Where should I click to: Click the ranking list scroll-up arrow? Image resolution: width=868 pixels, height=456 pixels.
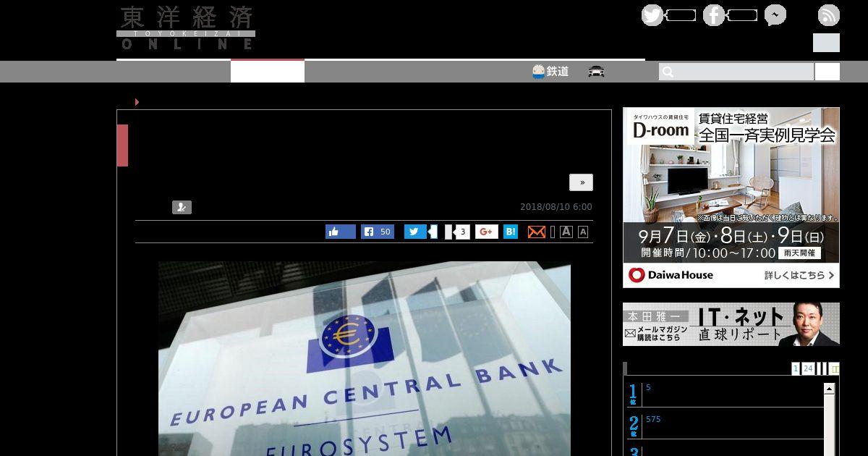pos(829,389)
